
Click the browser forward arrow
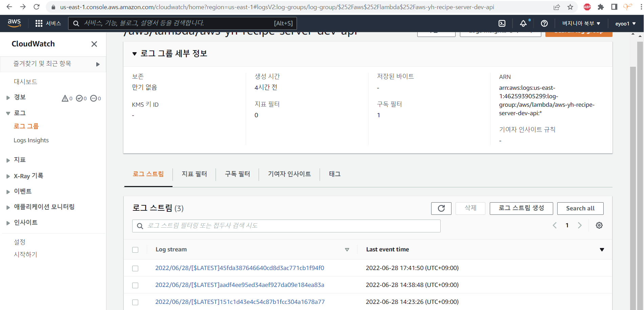pos(23,7)
